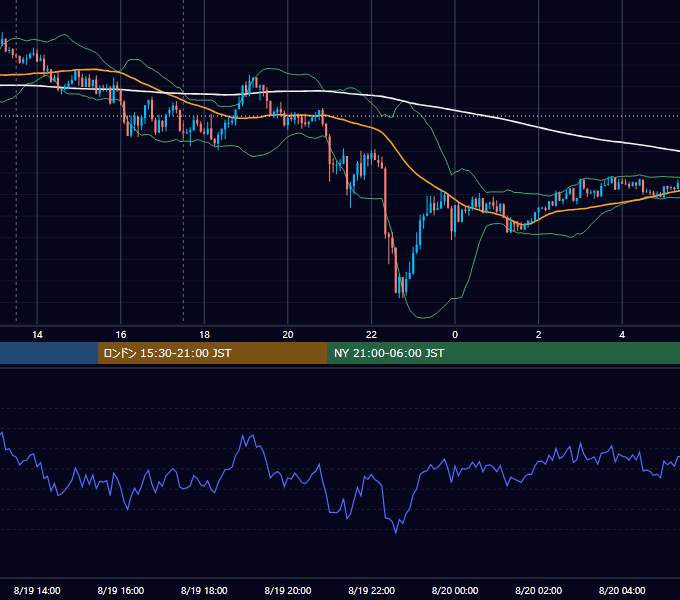Viewport: 680px width, 600px height.
Task: Click the 8/19 16:00 time label
Action: point(121,590)
